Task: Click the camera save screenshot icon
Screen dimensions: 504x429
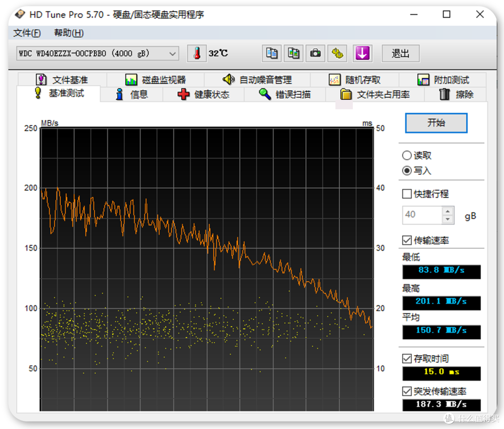Action: click(x=315, y=53)
